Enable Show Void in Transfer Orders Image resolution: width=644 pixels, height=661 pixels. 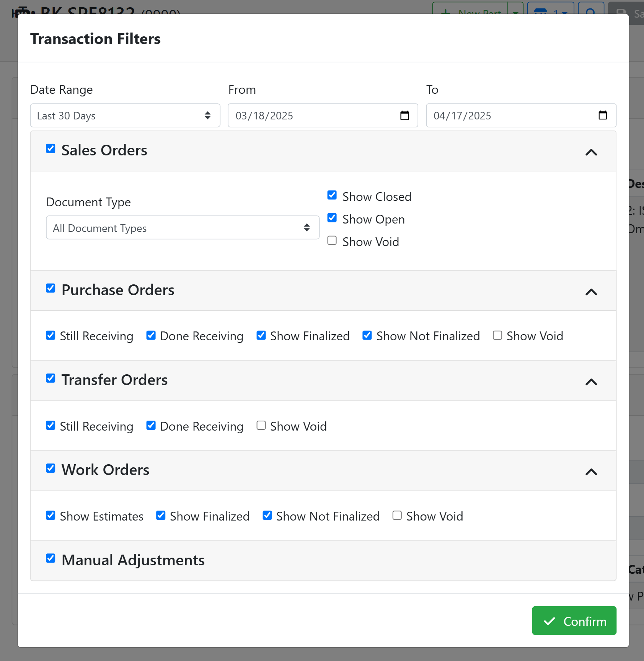[261, 426]
